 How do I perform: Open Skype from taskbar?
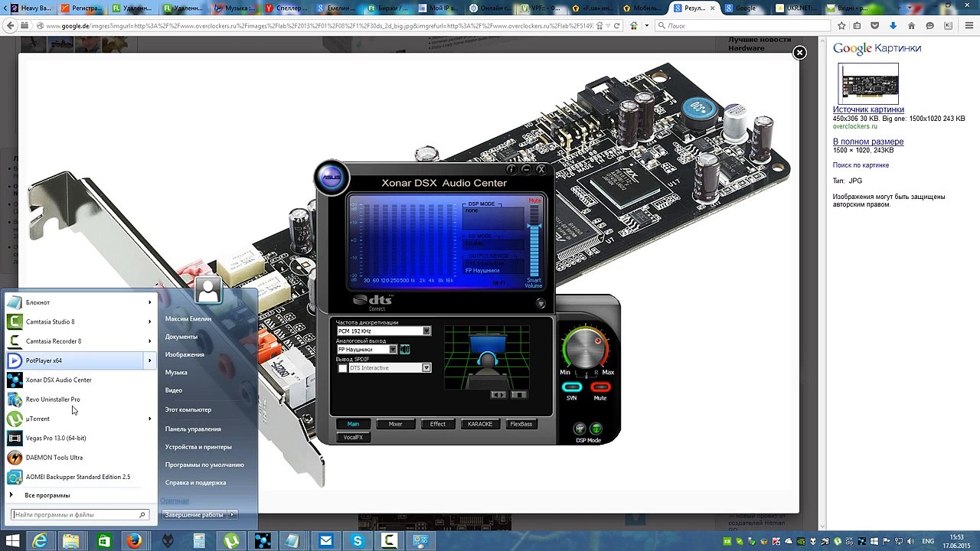tap(358, 542)
